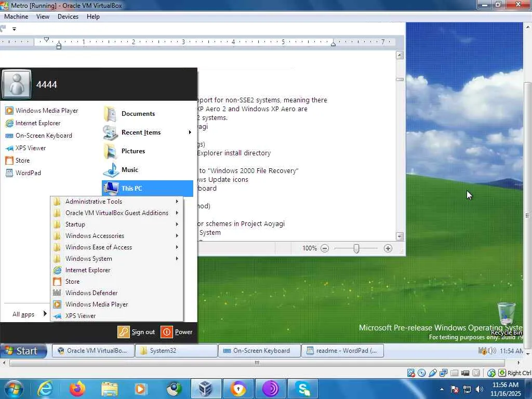
Task: Click VirtualBox mouse integration indicator
Action: (491, 373)
